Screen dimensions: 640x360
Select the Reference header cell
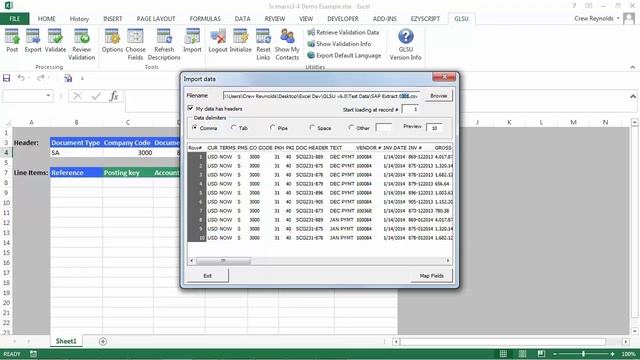pos(76,173)
